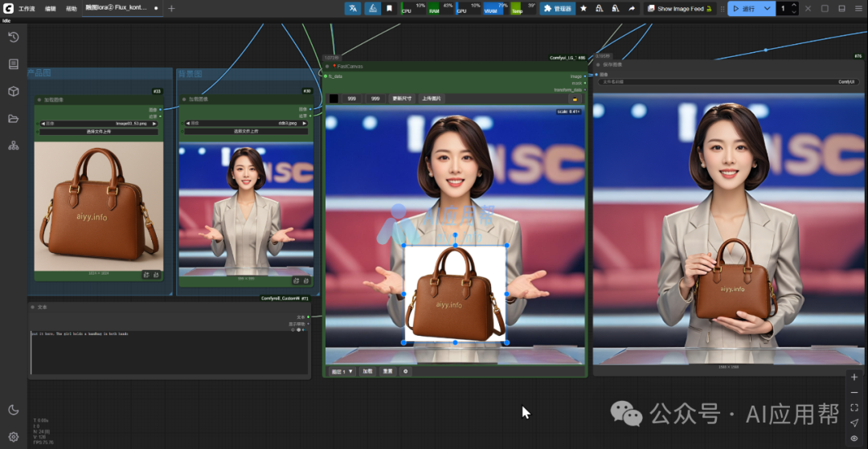Click the cancel X icon next to run
Image resolution: width=868 pixels, height=449 pixels.
(808, 8)
